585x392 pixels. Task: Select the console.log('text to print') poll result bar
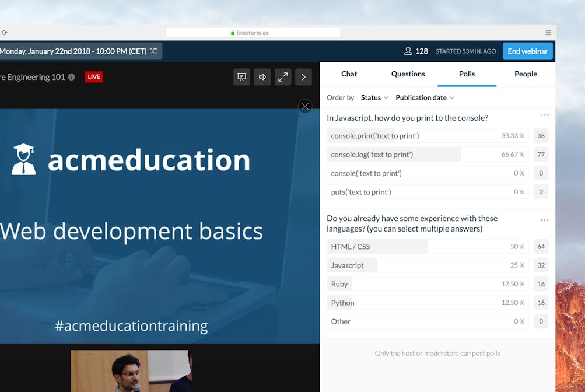coord(428,155)
